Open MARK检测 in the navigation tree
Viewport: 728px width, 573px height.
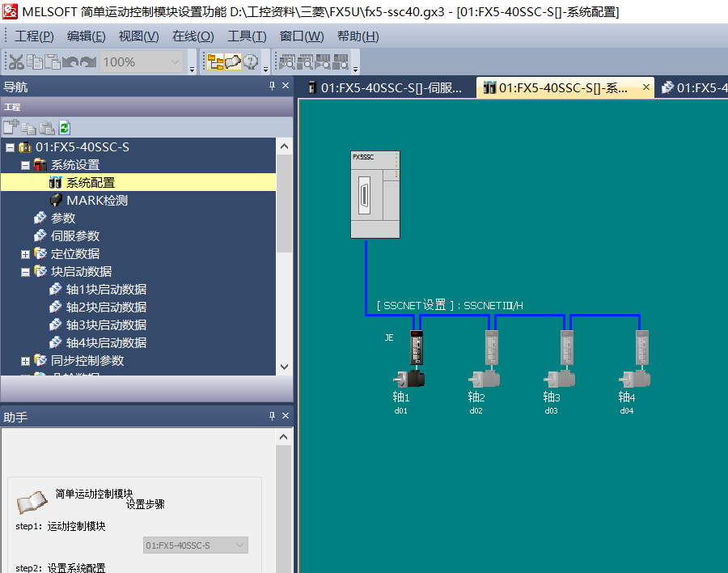(96, 201)
